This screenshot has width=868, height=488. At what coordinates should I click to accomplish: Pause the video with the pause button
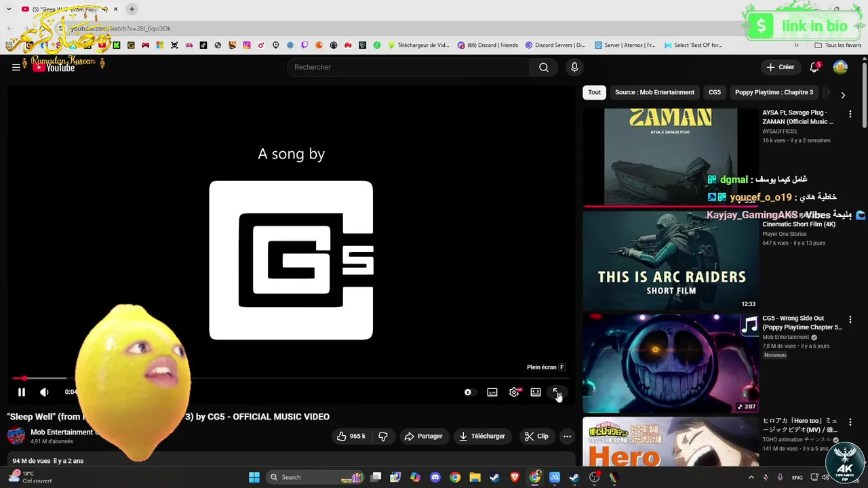point(22,392)
